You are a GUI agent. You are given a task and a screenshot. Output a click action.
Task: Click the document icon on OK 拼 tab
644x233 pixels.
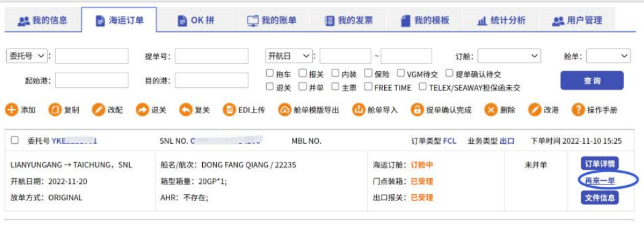[x=183, y=20]
